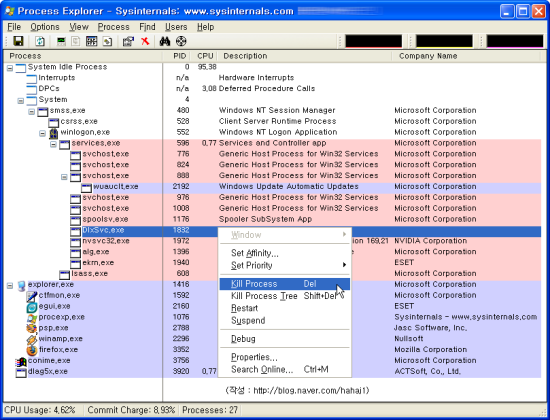This screenshot has height=420, width=550.
Task: Collapse the services.exe branch
Action: pyautogui.click(x=53, y=145)
